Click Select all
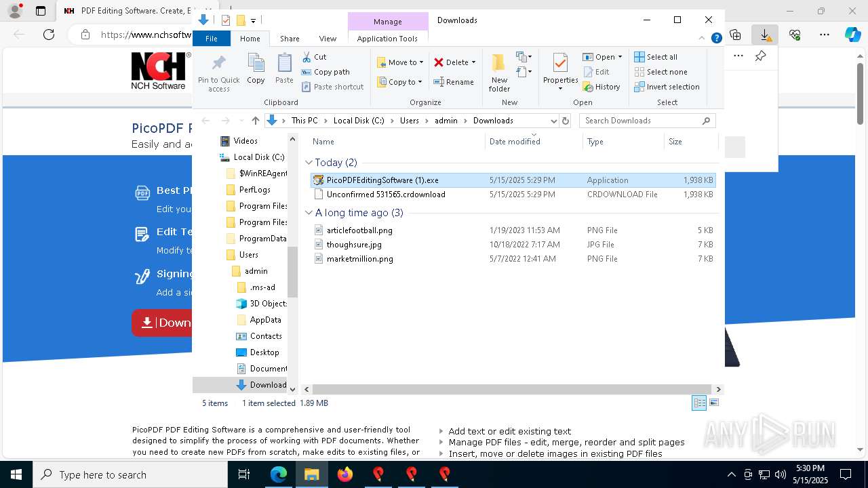This screenshot has height=488, width=868. [x=656, y=57]
